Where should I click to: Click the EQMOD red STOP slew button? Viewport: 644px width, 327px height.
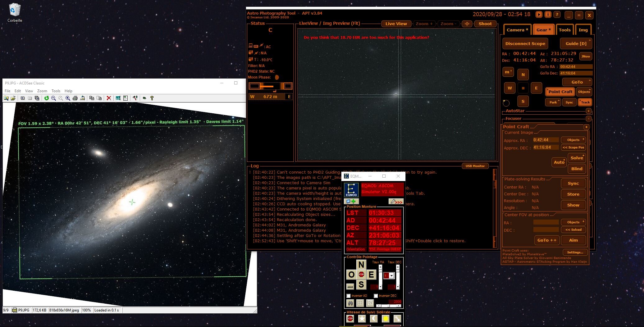tap(361, 275)
